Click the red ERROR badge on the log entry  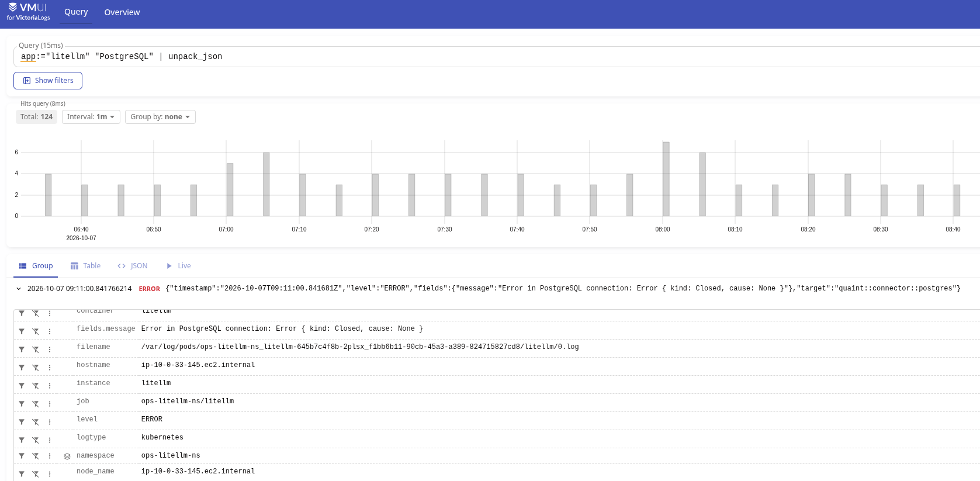pos(150,289)
